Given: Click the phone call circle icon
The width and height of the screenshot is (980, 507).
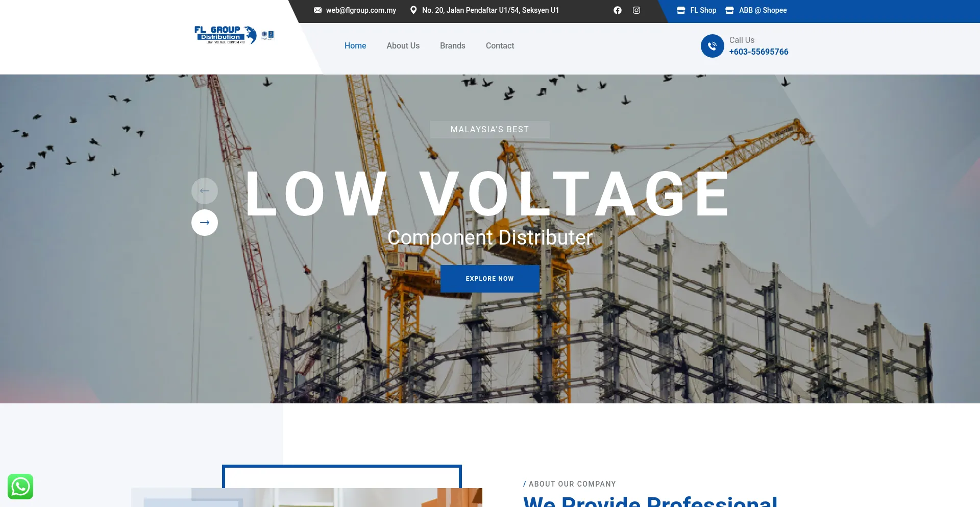Looking at the screenshot, I should 713,46.
